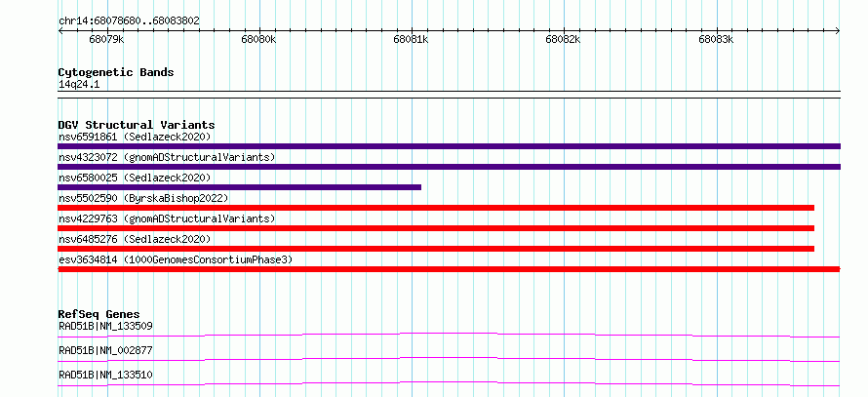Select the Cytogenetic Bands track title
Viewport: 868px width, 397px height.
116,72
